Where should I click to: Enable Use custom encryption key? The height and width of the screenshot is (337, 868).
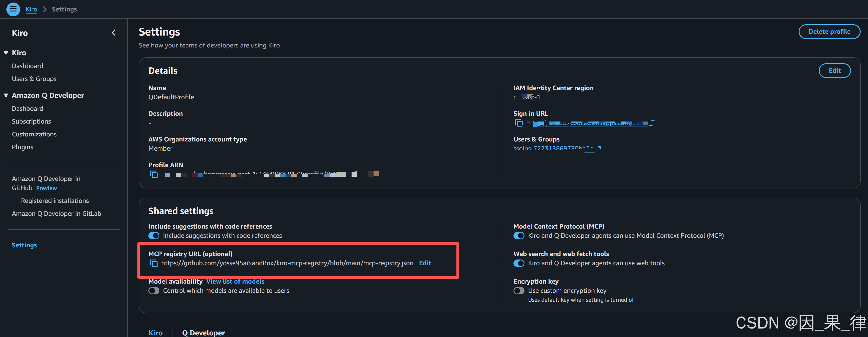[x=519, y=290]
